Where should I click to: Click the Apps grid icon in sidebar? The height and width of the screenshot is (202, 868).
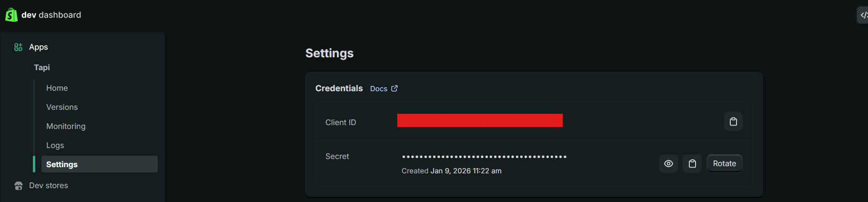click(x=18, y=47)
